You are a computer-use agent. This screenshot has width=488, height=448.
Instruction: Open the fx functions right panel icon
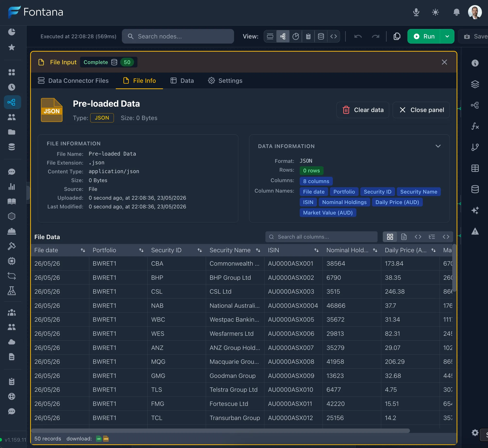click(x=475, y=126)
